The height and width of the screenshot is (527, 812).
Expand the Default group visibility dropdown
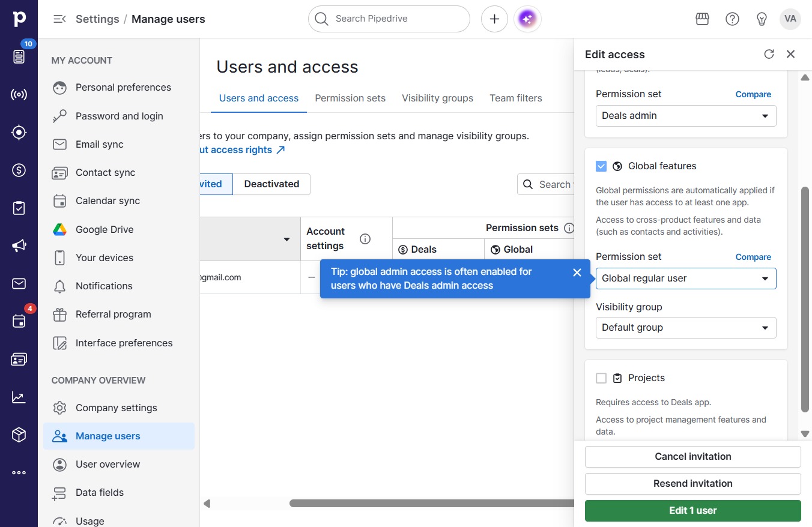[x=686, y=328]
